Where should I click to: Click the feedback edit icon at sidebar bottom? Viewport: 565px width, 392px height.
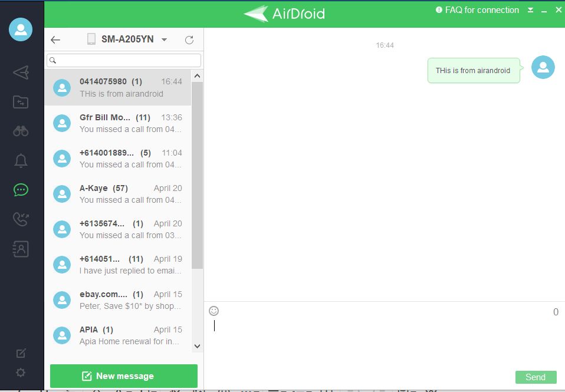point(21,353)
